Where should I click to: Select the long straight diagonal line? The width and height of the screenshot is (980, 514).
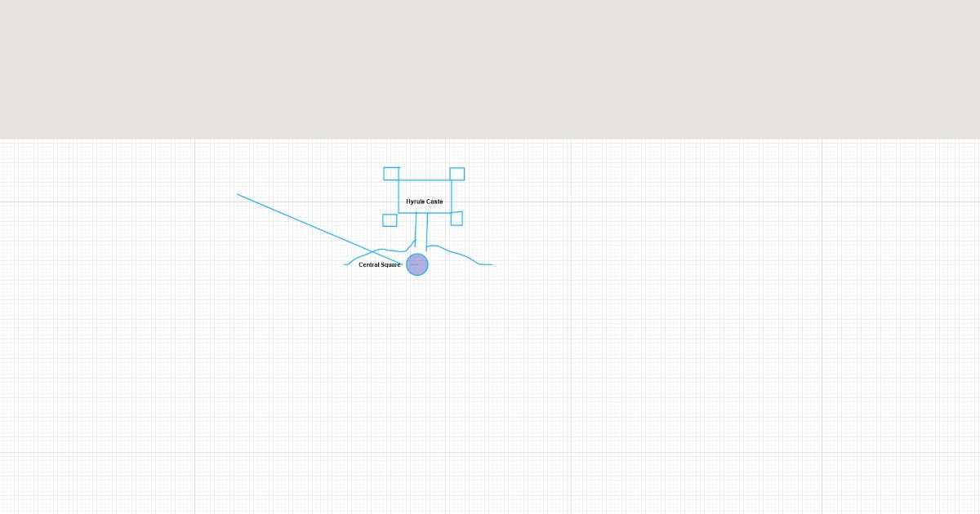(318, 229)
